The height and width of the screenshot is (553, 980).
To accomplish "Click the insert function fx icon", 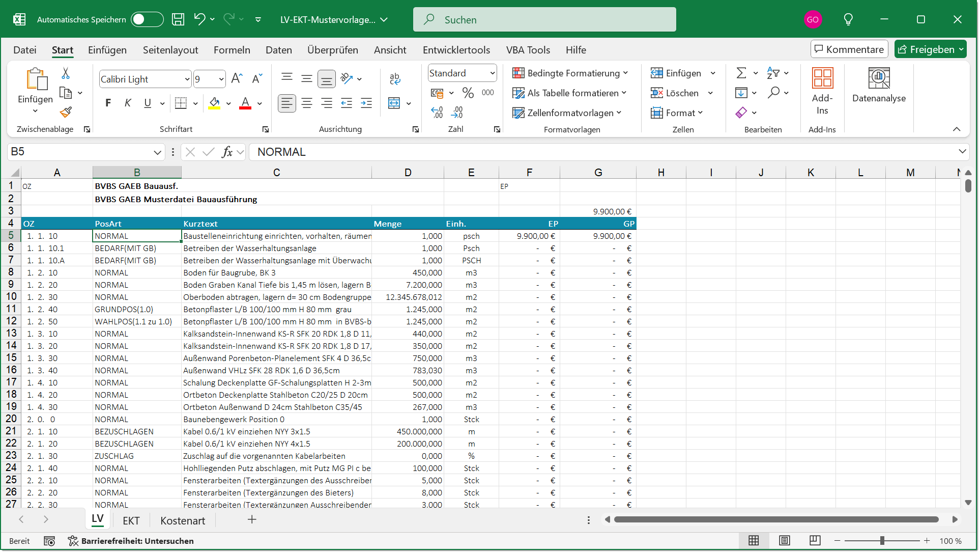I will pos(227,152).
